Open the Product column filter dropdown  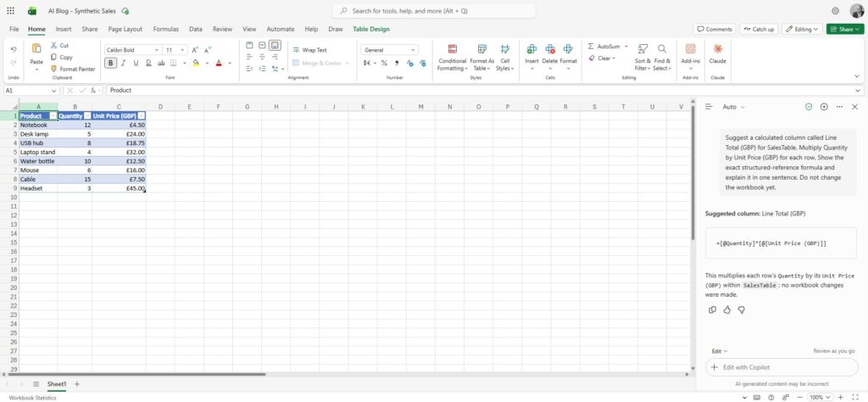point(53,115)
